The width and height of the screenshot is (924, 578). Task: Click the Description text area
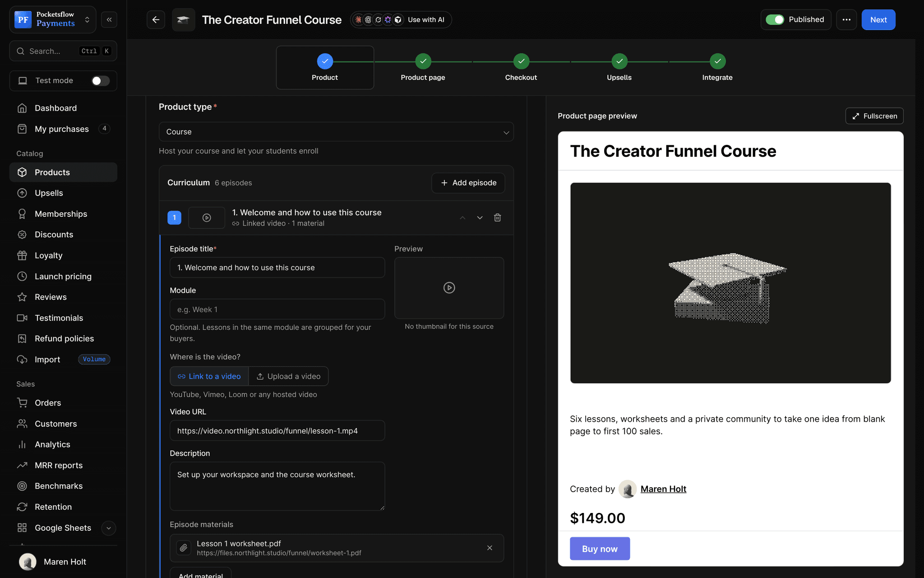pos(277,486)
